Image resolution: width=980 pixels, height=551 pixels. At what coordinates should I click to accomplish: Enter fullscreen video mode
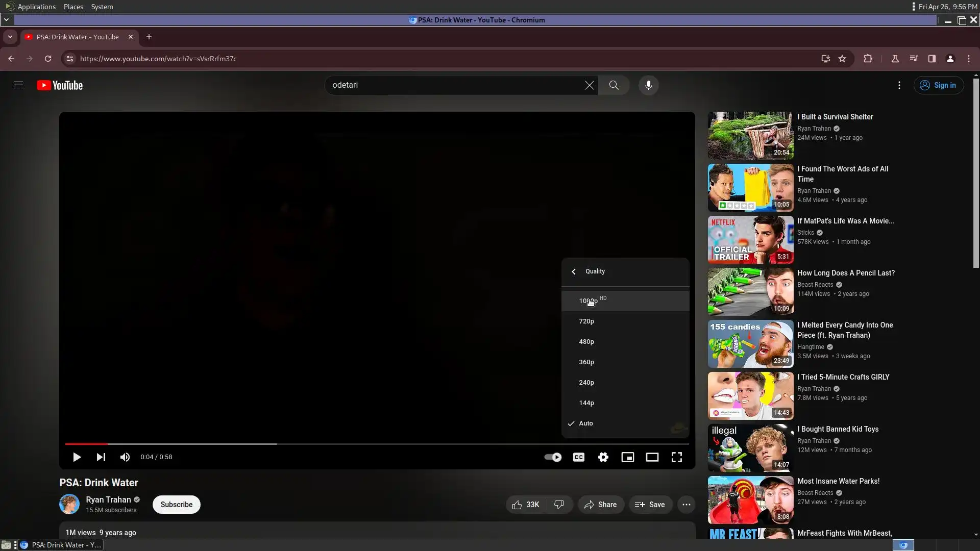coord(676,457)
